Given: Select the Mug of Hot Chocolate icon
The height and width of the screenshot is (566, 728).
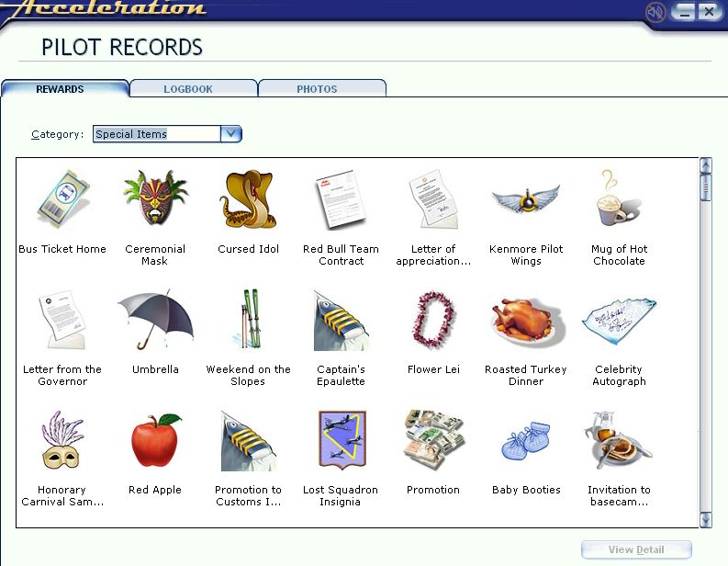Looking at the screenshot, I should (x=618, y=198).
